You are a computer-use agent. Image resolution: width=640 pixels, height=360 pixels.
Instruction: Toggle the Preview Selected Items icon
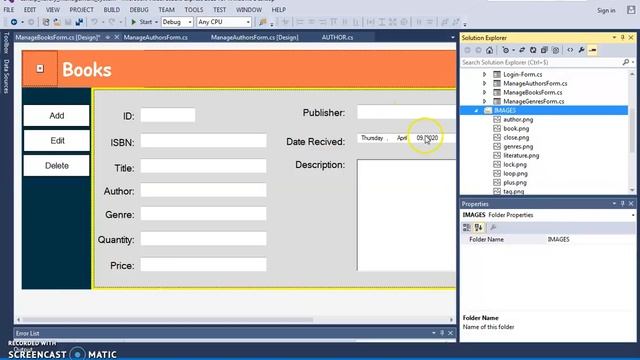click(593, 50)
